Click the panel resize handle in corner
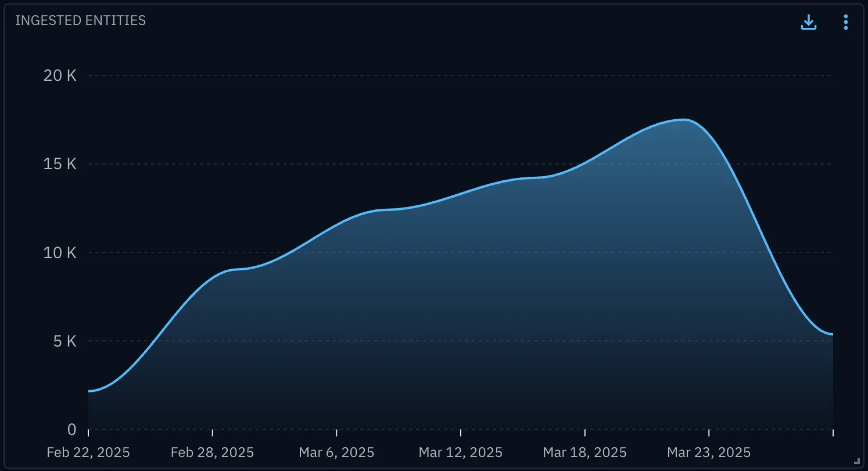Image resolution: width=868 pixels, height=471 pixels. pyautogui.click(x=857, y=461)
